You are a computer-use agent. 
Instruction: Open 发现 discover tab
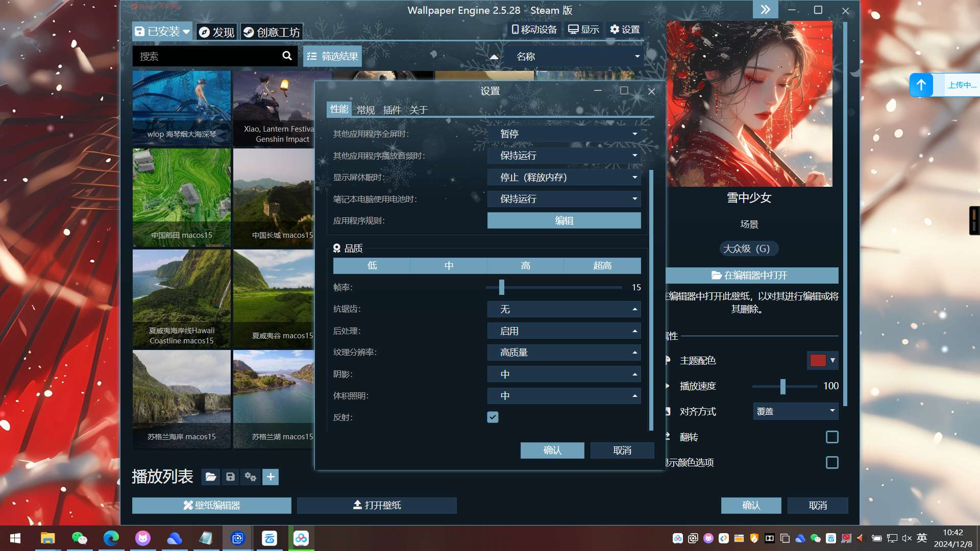216,32
